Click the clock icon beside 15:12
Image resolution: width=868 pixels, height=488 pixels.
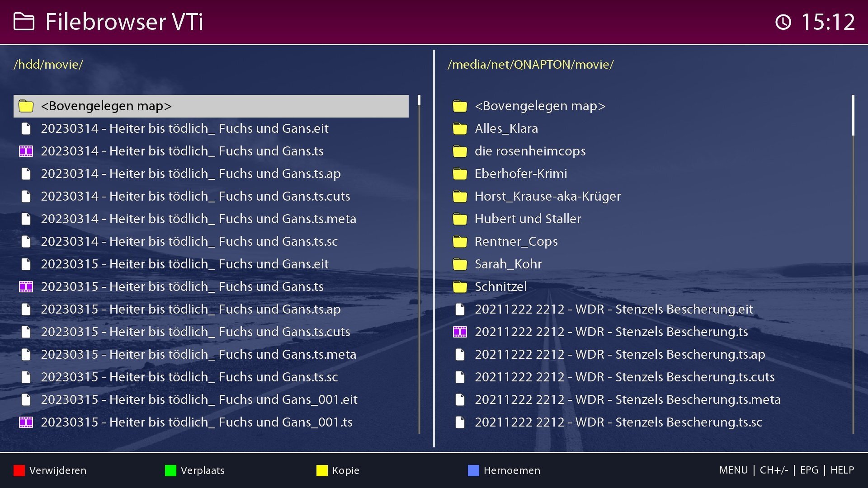783,22
